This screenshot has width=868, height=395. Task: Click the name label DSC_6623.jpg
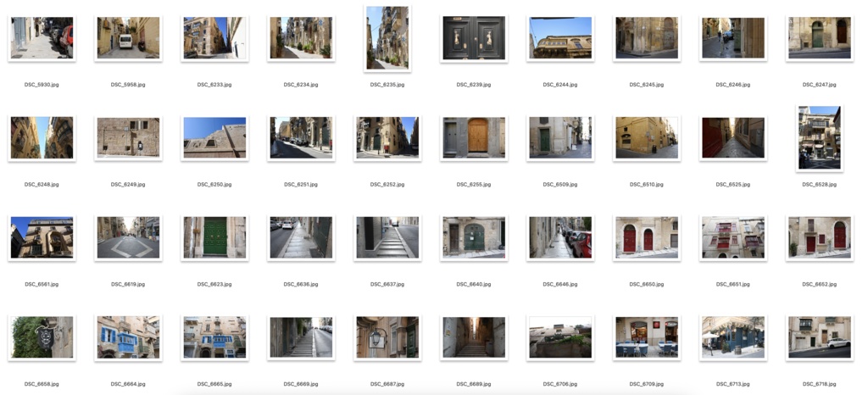pos(214,284)
